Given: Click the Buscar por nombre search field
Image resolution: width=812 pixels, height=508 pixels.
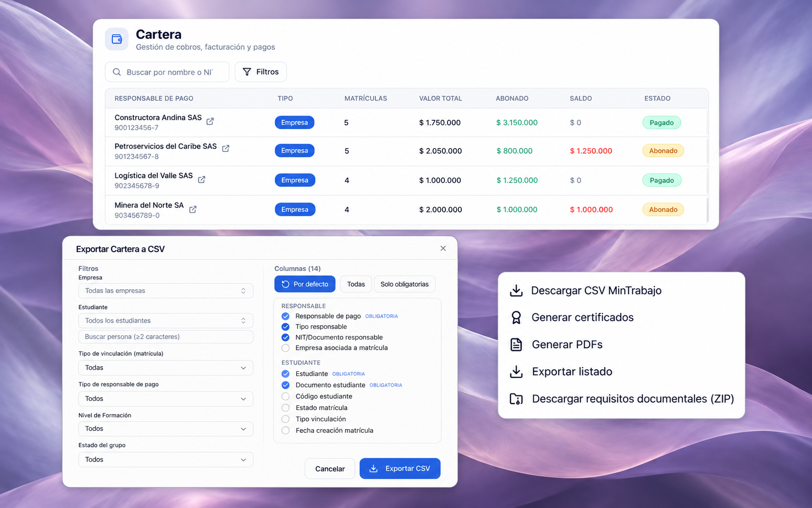Looking at the screenshot, I should (x=167, y=72).
